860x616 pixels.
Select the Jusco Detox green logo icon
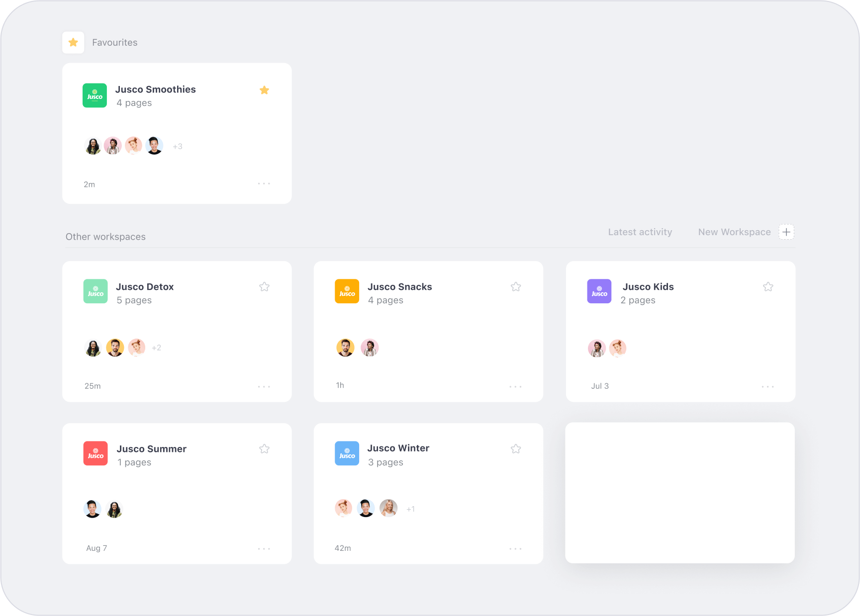95,291
